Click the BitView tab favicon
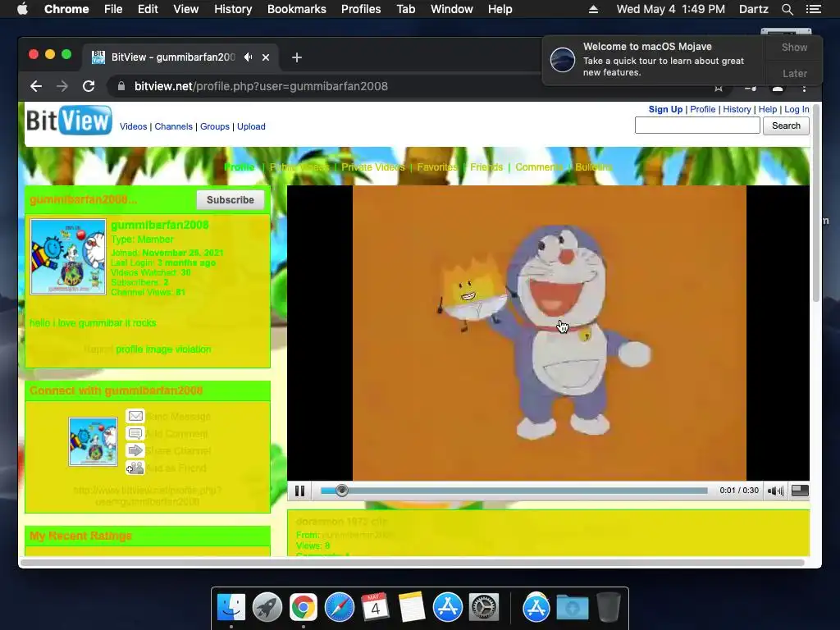 coord(98,57)
